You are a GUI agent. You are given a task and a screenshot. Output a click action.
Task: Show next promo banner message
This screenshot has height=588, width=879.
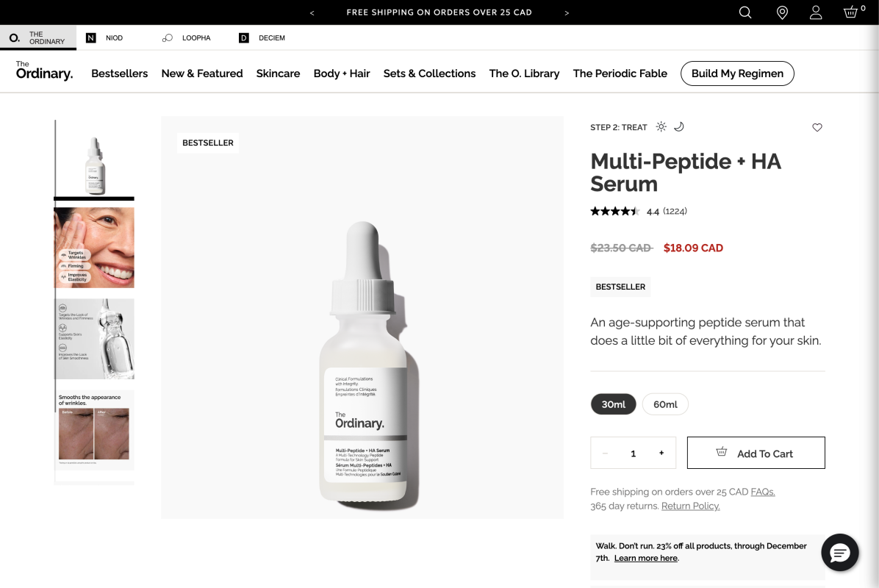tap(567, 12)
